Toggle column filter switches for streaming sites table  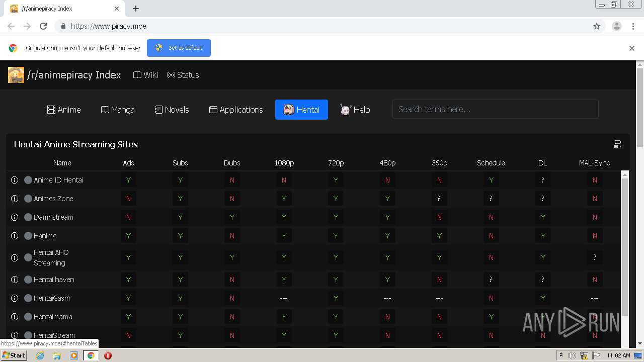tap(617, 144)
